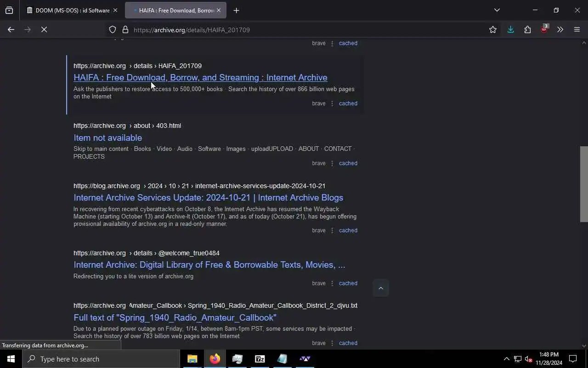Open cached link for HAIFA result
This screenshot has width=588, height=368.
pyautogui.click(x=348, y=103)
